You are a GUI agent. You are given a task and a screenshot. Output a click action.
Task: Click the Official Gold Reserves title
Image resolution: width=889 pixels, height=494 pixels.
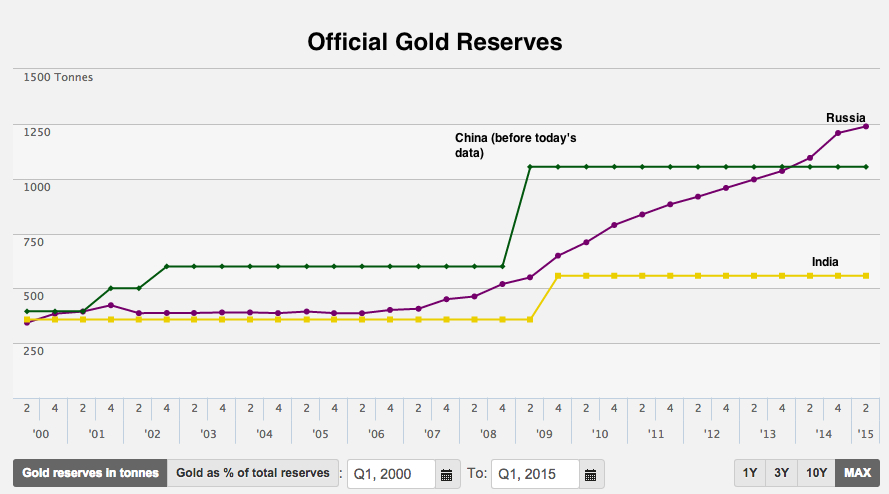[435, 42]
